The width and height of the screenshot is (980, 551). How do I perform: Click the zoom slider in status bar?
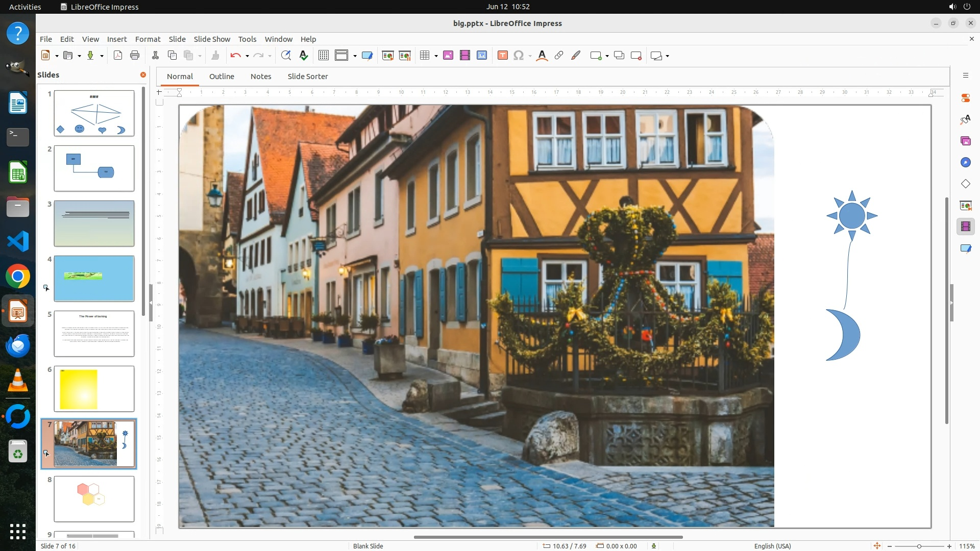pos(919,546)
